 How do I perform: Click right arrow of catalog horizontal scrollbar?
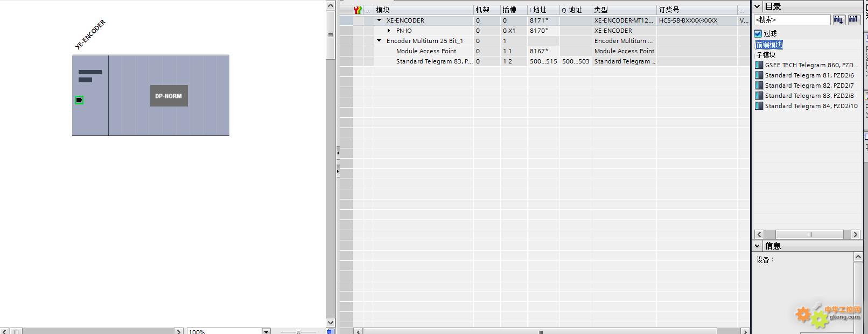tap(855, 234)
